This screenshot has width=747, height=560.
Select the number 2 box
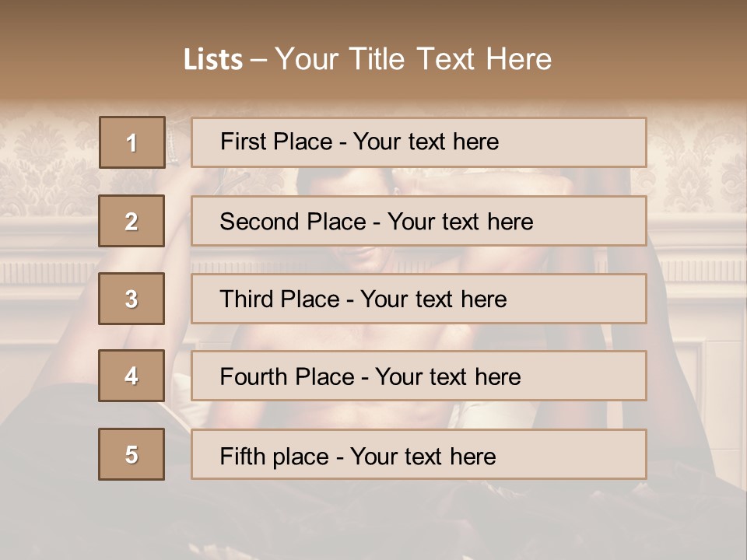click(132, 221)
